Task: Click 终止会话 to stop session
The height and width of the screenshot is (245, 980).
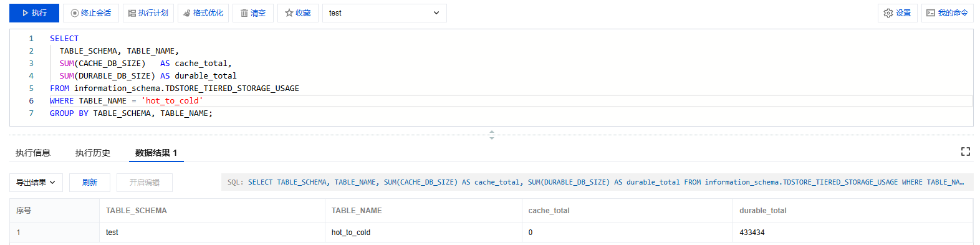Action: 91,13
